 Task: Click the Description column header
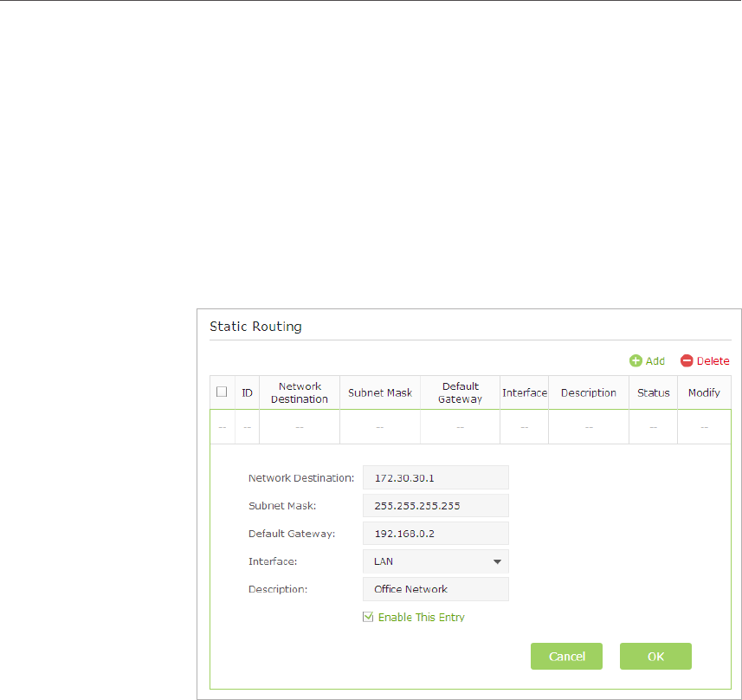pyautogui.click(x=589, y=392)
